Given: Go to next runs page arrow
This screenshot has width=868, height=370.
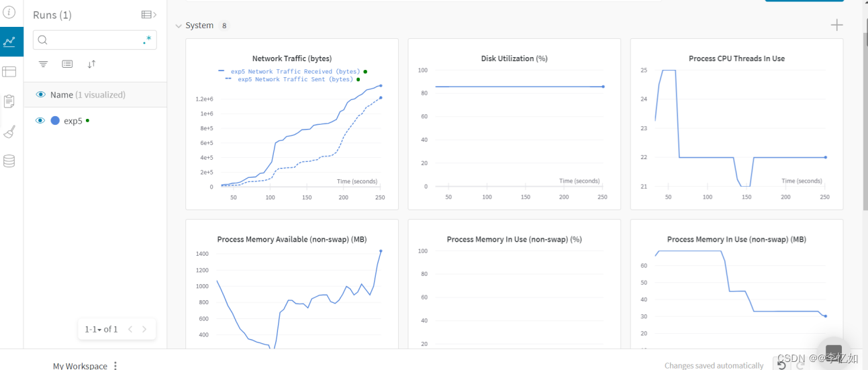Looking at the screenshot, I should coord(144,329).
